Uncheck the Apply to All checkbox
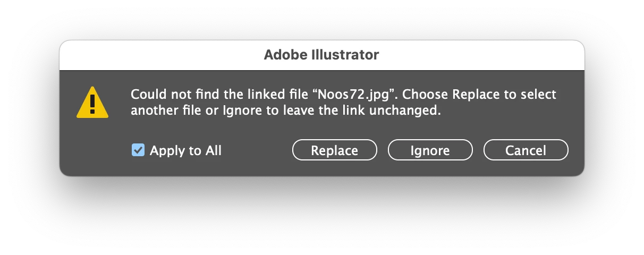This screenshot has height=255, width=644. click(x=138, y=150)
